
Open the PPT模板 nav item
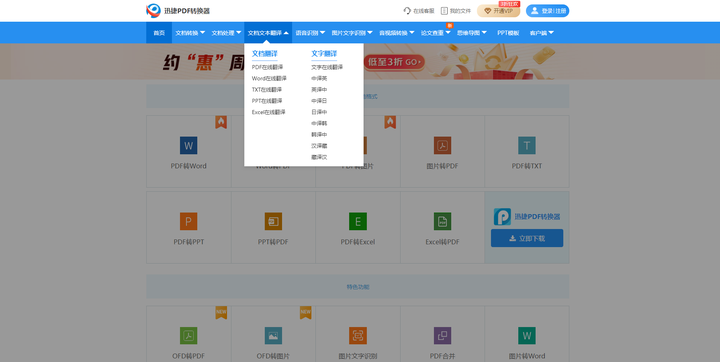point(508,33)
